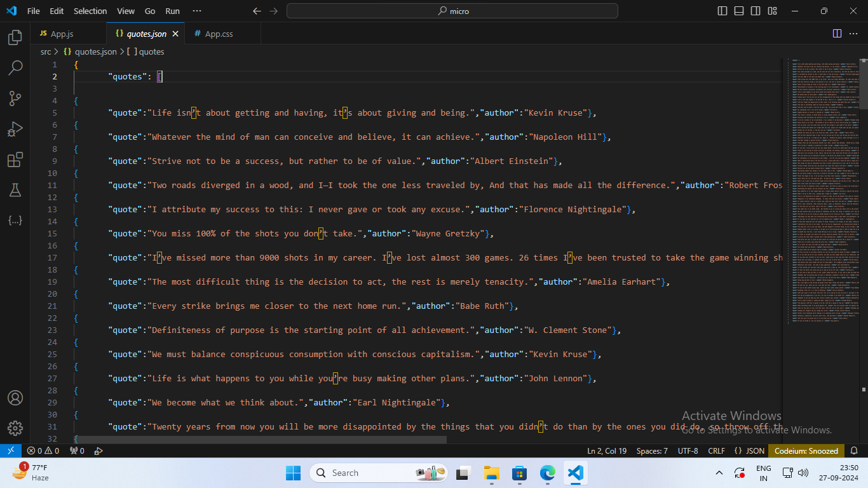The height and width of the screenshot is (488, 868).
Task: Open the File menu
Action: [34, 11]
